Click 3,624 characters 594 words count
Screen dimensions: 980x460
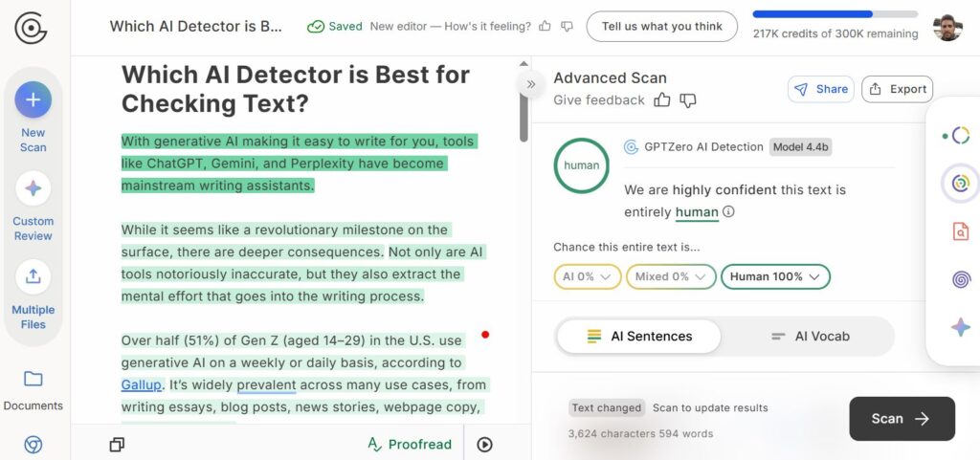[640, 433]
